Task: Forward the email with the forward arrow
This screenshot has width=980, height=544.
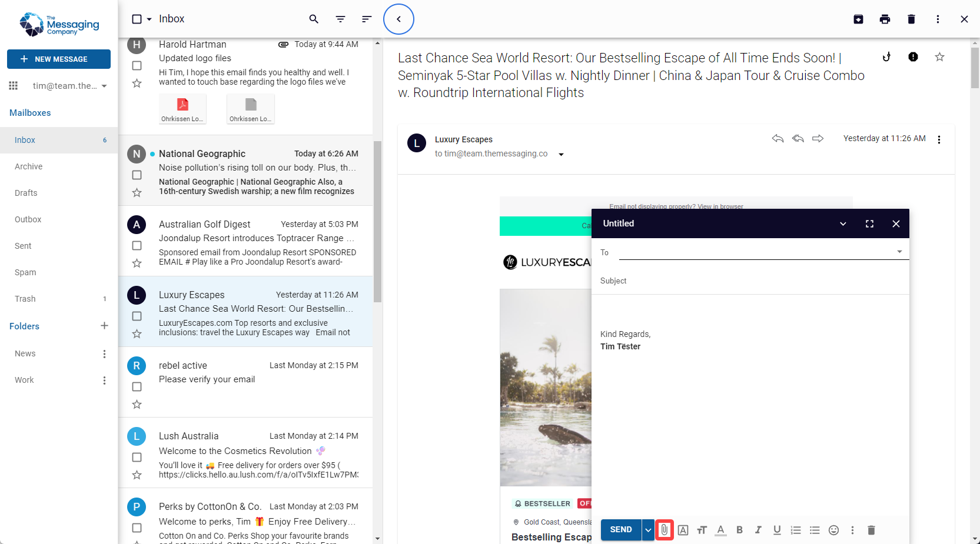Action: 818,139
